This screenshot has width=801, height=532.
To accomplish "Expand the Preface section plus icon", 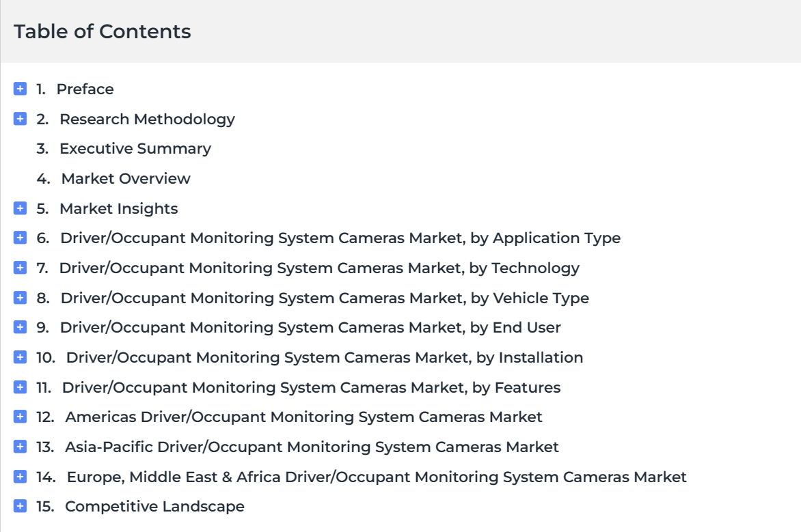I will (x=20, y=89).
